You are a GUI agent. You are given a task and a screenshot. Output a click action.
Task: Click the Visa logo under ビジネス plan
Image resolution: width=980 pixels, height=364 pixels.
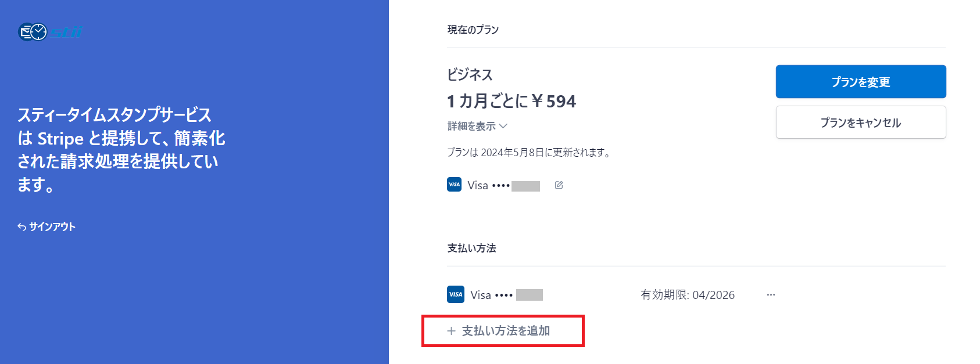click(x=454, y=185)
